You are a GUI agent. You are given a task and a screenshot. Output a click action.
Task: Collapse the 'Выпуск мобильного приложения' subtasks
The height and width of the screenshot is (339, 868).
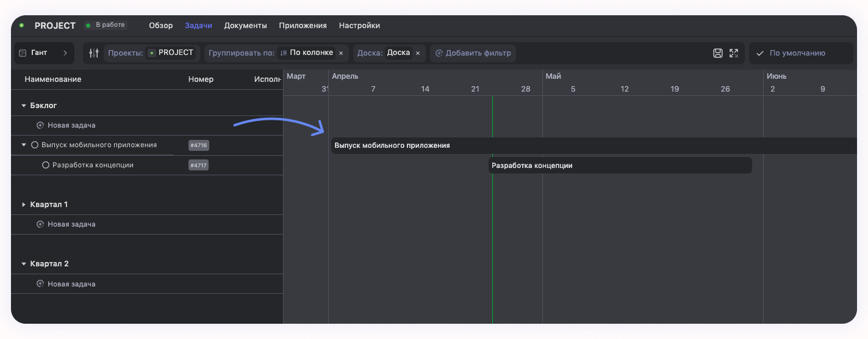pyautogui.click(x=24, y=145)
